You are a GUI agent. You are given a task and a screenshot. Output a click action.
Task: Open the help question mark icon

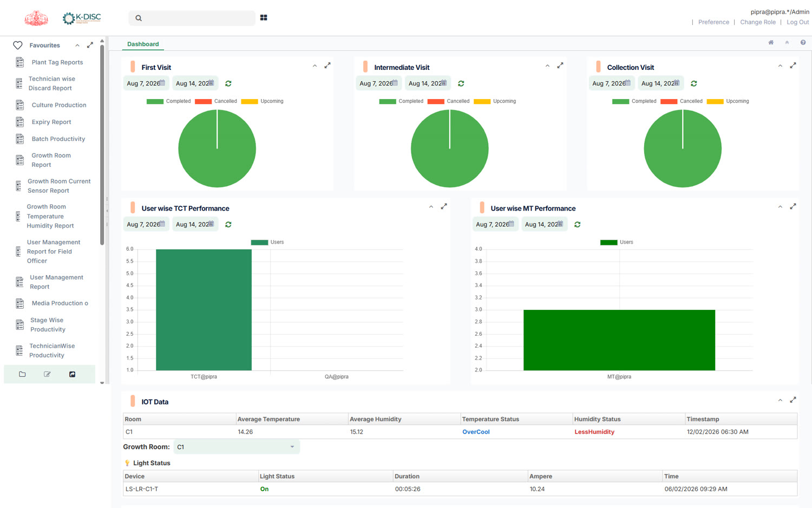click(x=803, y=42)
